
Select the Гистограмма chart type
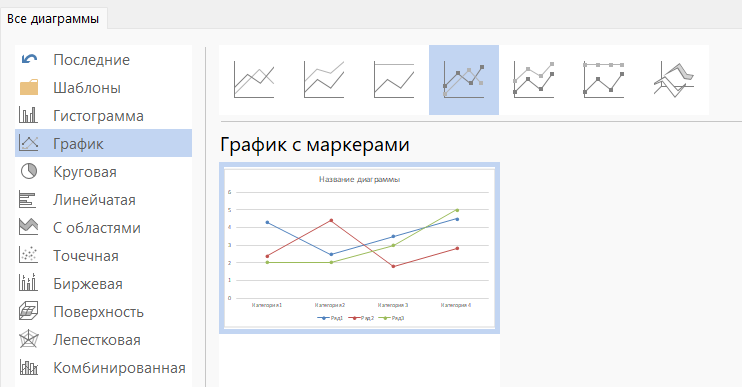pos(104,115)
